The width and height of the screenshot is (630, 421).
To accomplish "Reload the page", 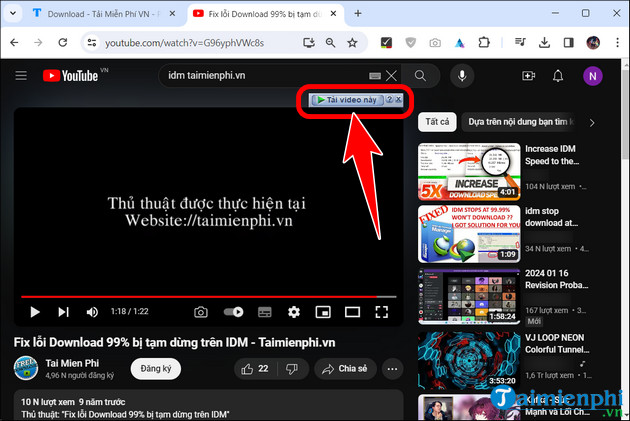I will pos(63,42).
